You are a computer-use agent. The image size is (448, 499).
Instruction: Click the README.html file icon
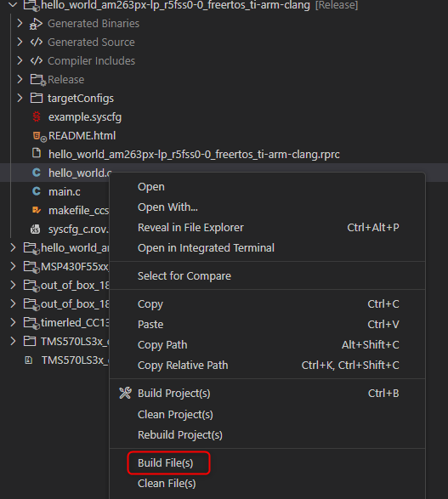pyautogui.click(x=40, y=137)
